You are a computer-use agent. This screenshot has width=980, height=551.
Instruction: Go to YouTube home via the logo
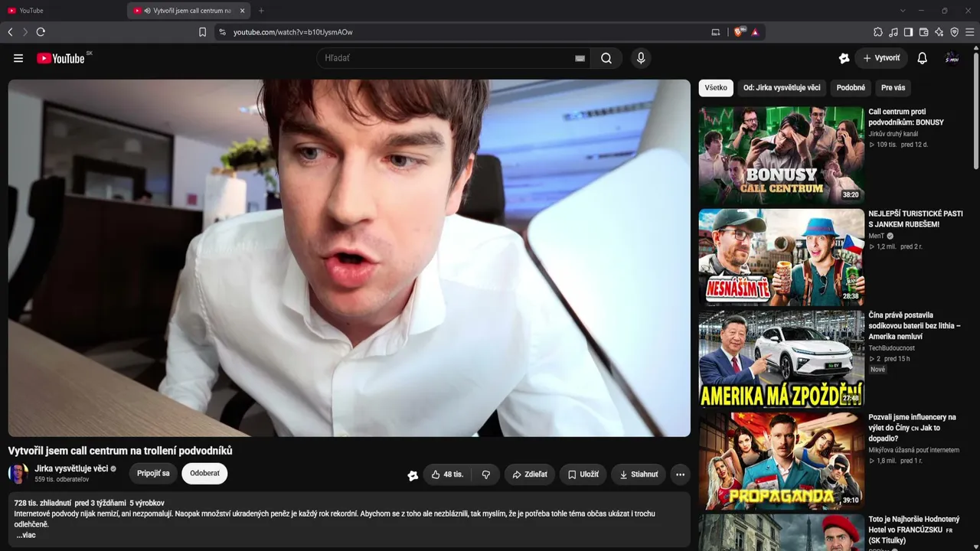[60, 58]
